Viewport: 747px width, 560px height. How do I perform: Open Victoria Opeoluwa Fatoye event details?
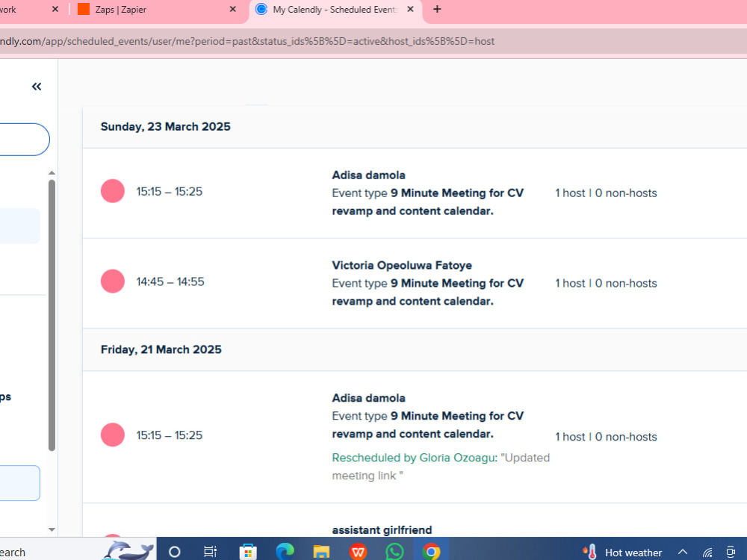[x=402, y=265]
